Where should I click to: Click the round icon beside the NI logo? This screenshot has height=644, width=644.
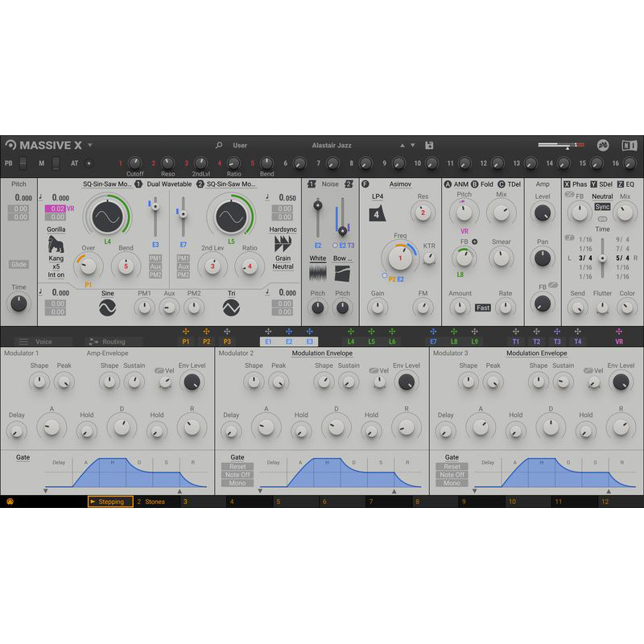(603, 145)
